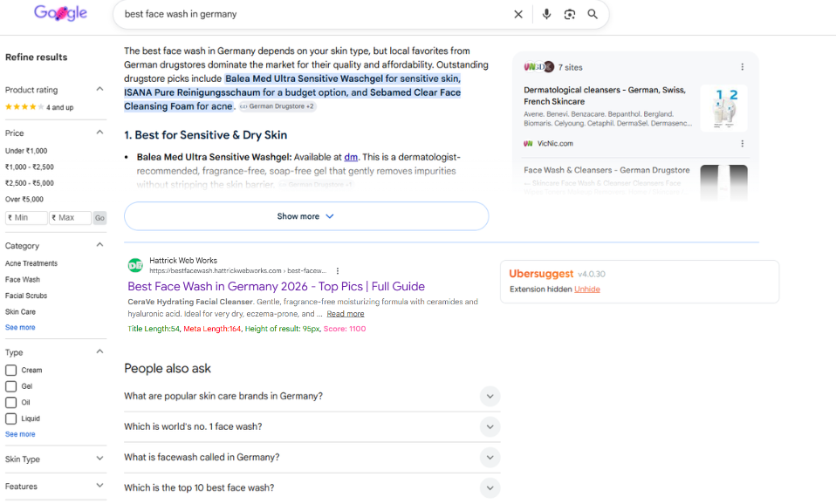The height and width of the screenshot is (504, 836).
Task: Open search by image camera icon
Action: [x=570, y=14]
